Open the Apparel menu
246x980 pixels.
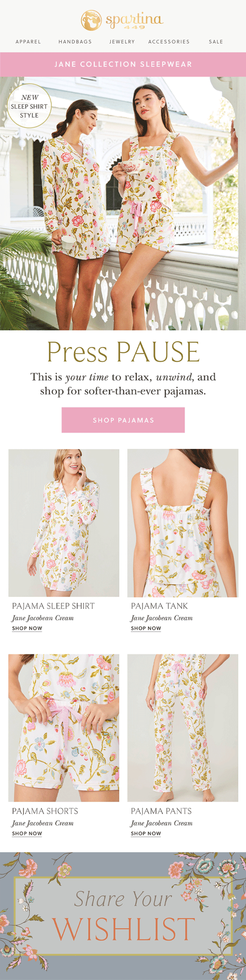pyautogui.click(x=28, y=42)
